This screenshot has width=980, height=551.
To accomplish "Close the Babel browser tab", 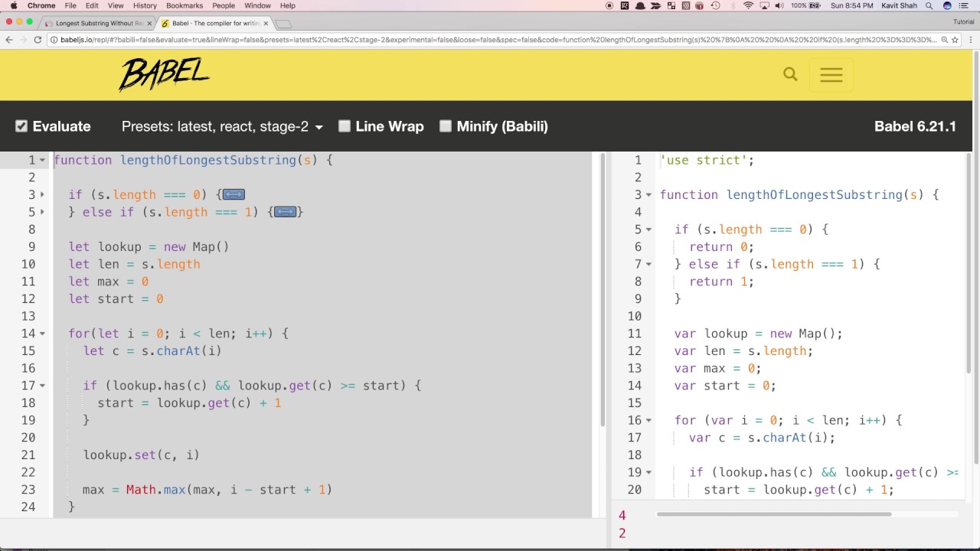I will 266,23.
